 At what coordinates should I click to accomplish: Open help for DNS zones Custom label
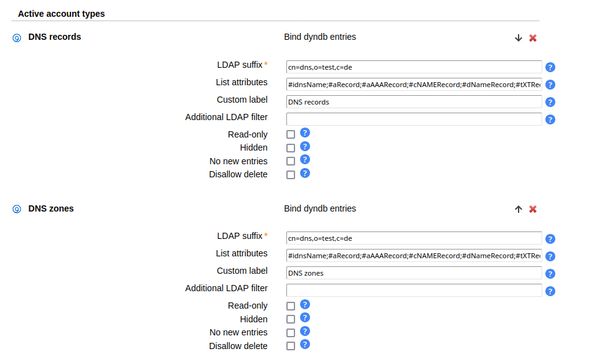point(550,274)
